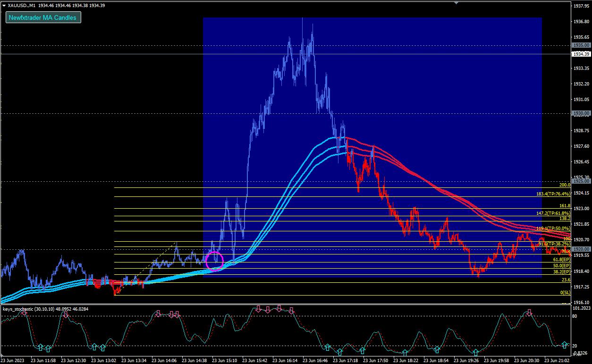This screenshot has height=364, width=592.
Task: Click the 23 Jun 13:02 time label
Action: click(103, 361)
